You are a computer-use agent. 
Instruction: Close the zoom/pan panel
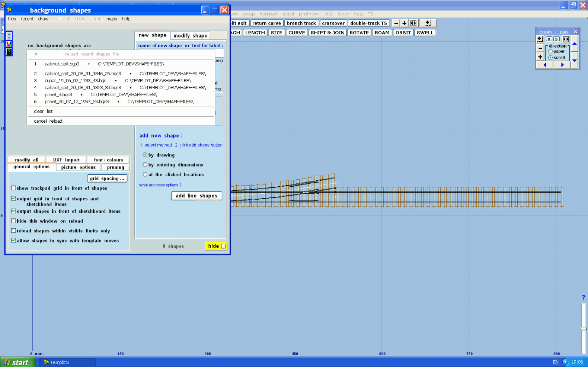pos(575,32)
